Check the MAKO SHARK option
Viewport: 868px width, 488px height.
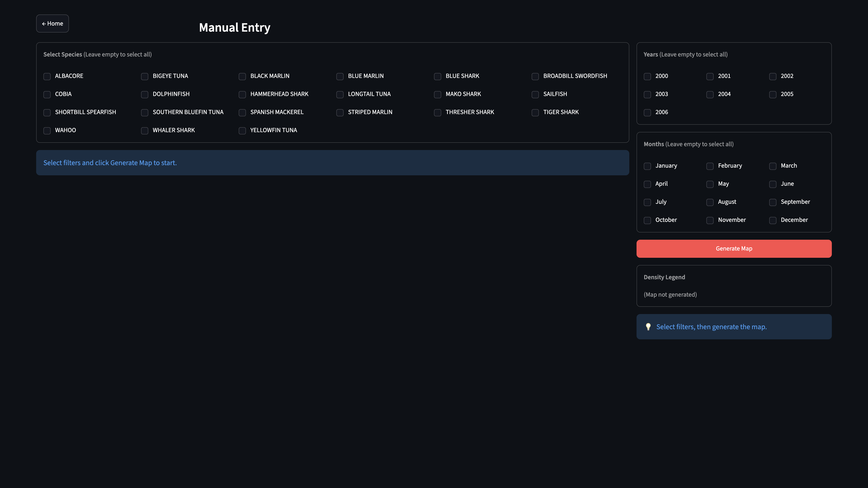438,95
